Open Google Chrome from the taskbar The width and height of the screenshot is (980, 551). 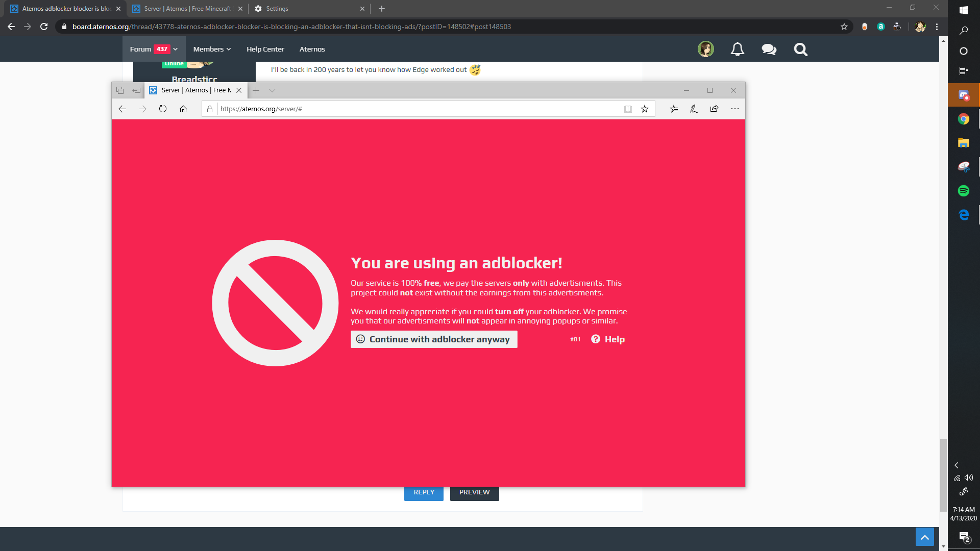964,119
